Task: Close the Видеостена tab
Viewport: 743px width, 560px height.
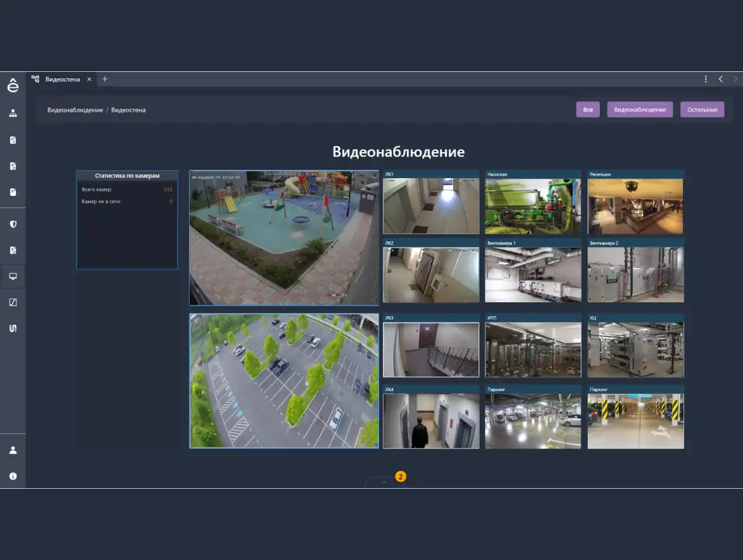Action: point(89,80)
